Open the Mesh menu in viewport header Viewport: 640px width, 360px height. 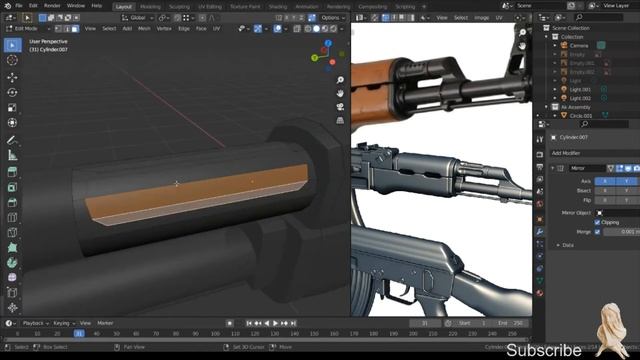[144, 29]
